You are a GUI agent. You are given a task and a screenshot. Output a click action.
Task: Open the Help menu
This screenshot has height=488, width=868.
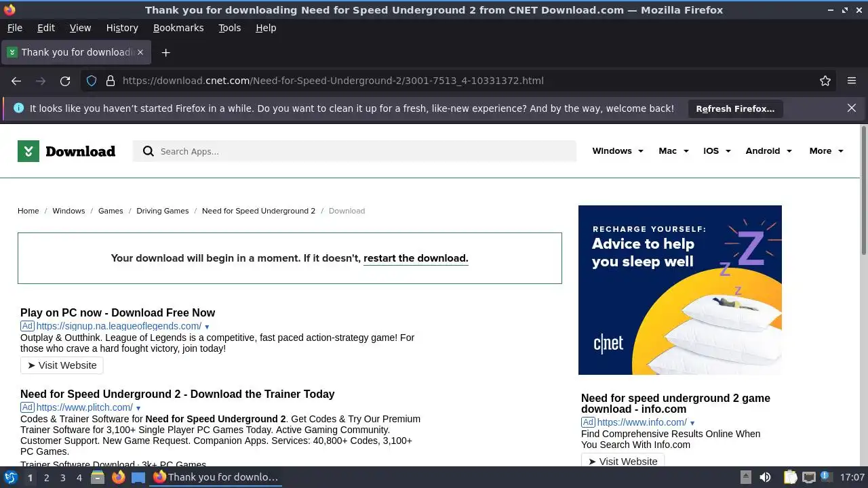click(x=266, y=28)
